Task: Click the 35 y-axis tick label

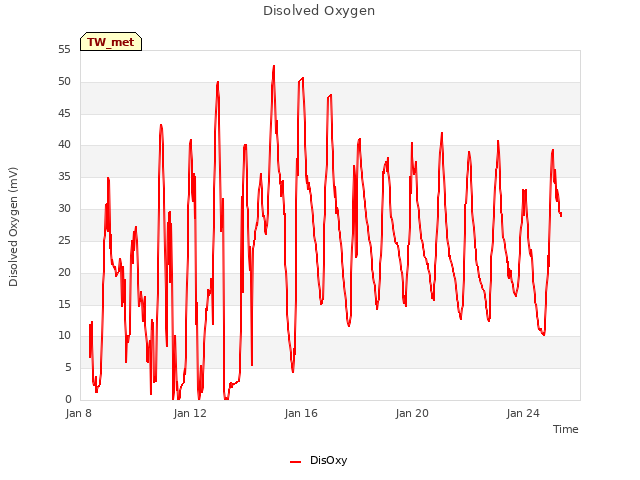Action: click(64, 176)
